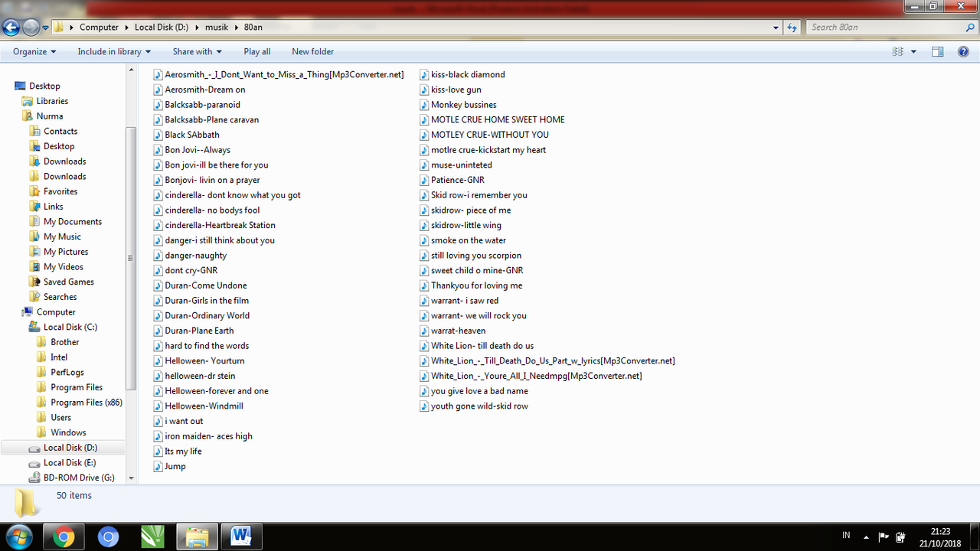Click the My Music folder icon
The image size is (980, 551).
coord(34,236)
